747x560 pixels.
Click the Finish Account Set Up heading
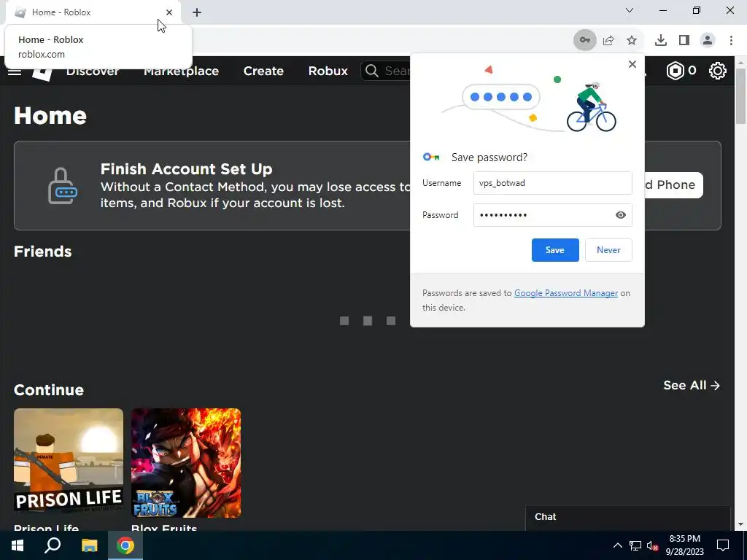pyautogui.click(x=186, y=169)
